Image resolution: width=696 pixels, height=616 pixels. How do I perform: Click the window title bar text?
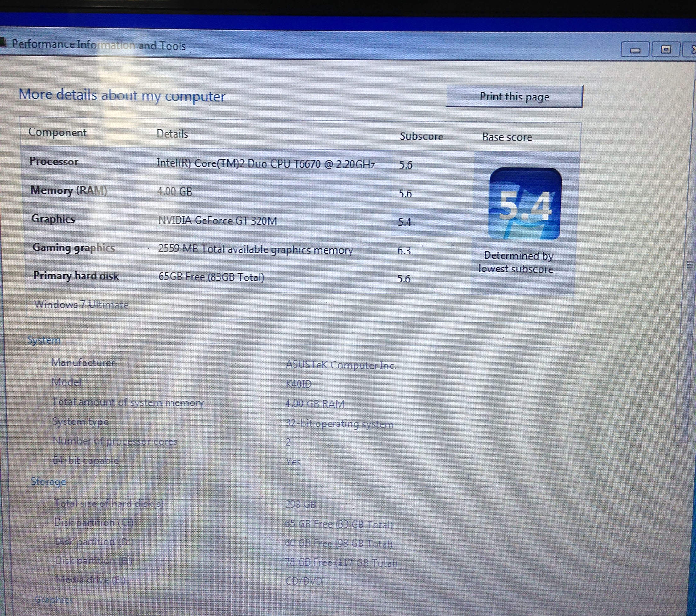(99, 45)
